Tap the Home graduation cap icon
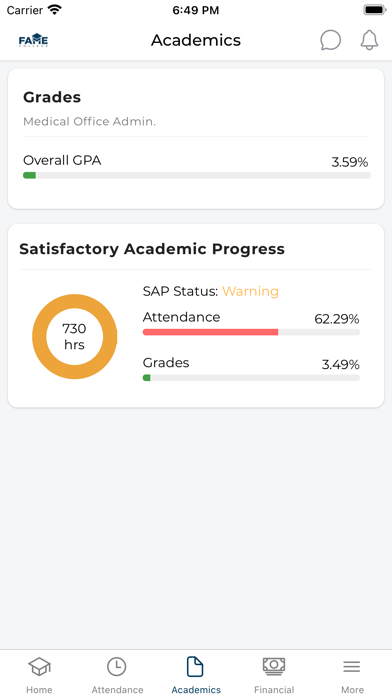392x696 pixels. pos(39,666)
